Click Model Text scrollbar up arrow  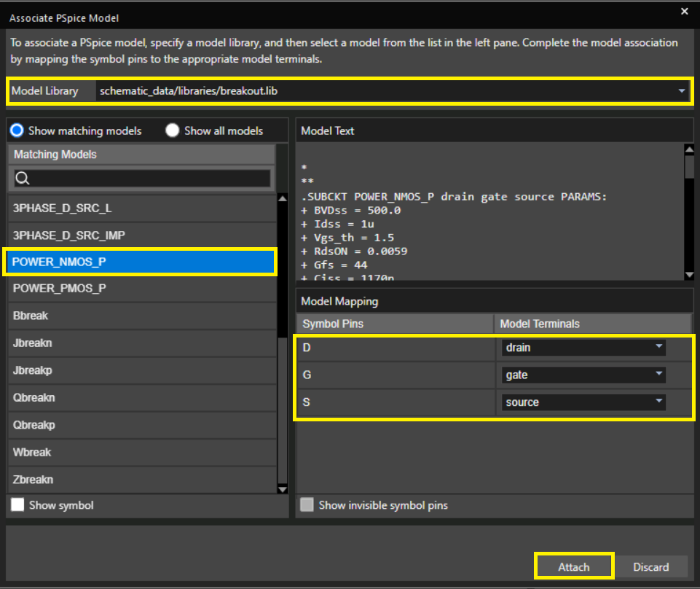click(689, 149)
